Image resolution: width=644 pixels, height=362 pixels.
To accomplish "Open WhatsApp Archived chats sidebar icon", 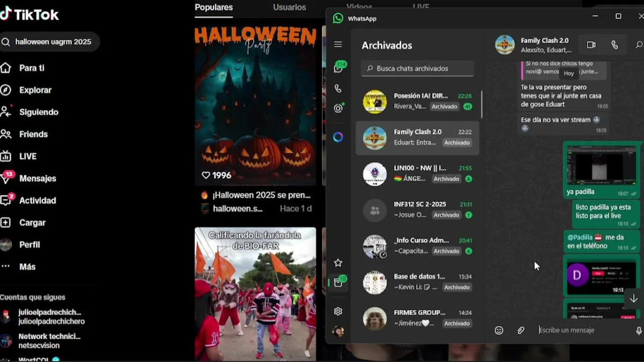I will click(x=339, y=282).
